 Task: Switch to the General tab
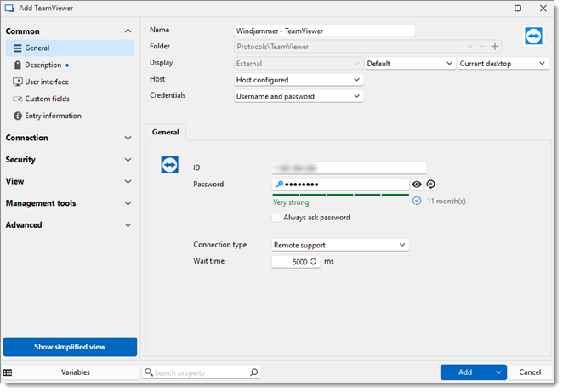pos(166,132)
